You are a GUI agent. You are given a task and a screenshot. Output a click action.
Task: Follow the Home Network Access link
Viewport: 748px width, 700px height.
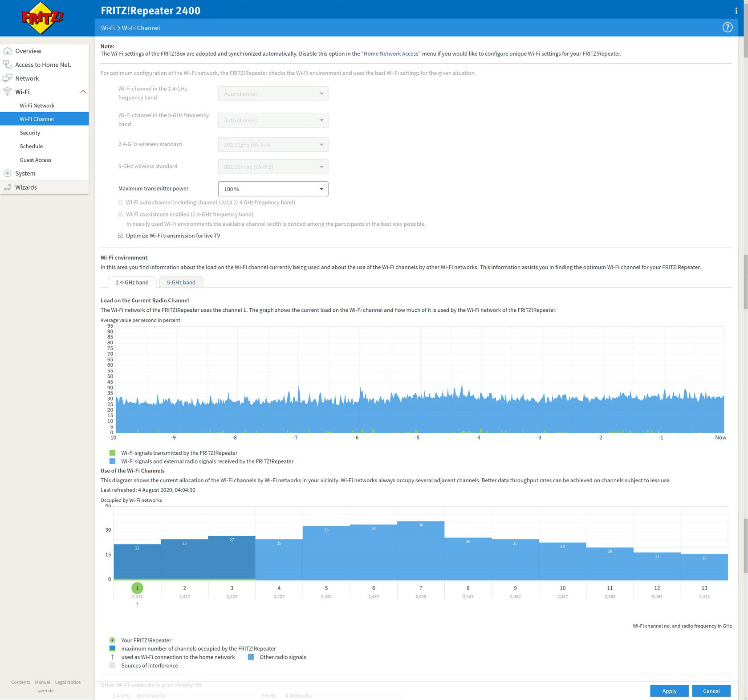[x=391, y=53]
